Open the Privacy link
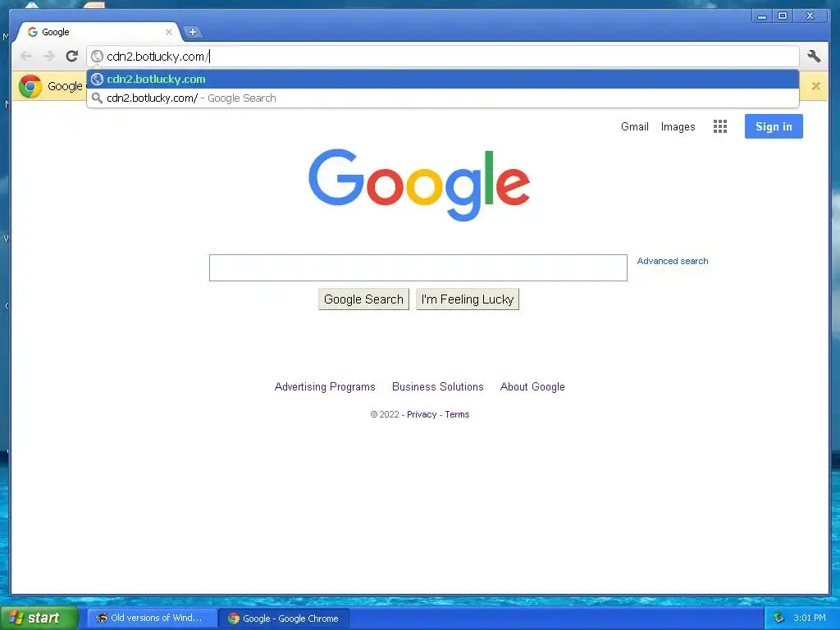 click(x=422, y=414)
